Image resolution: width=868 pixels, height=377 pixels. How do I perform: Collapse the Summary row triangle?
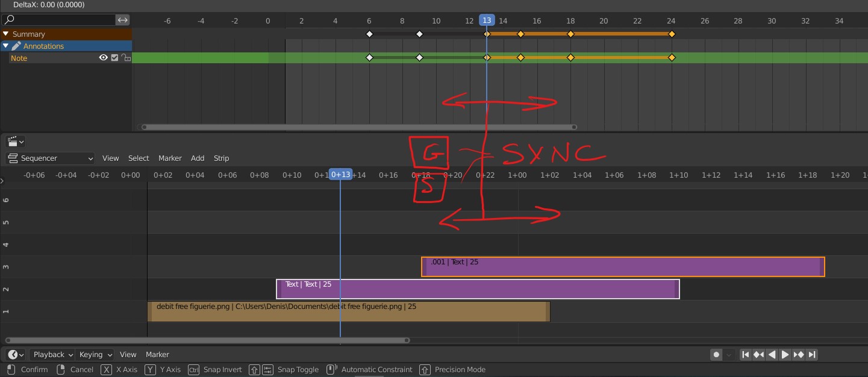pyautogui.click(x=6, y=34)
